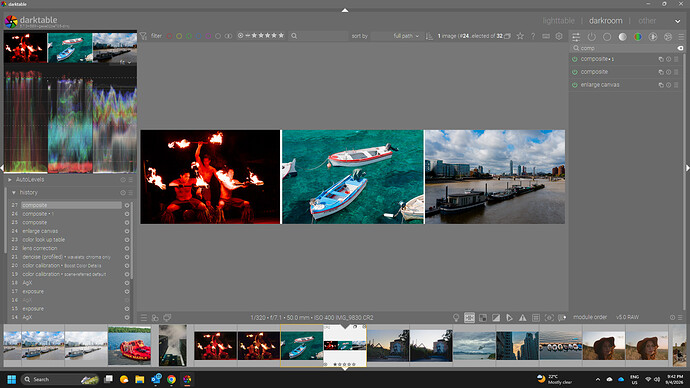Screen dimensions: 690x388
Task: Open color modules group rainbow icon
Action: 637,37
